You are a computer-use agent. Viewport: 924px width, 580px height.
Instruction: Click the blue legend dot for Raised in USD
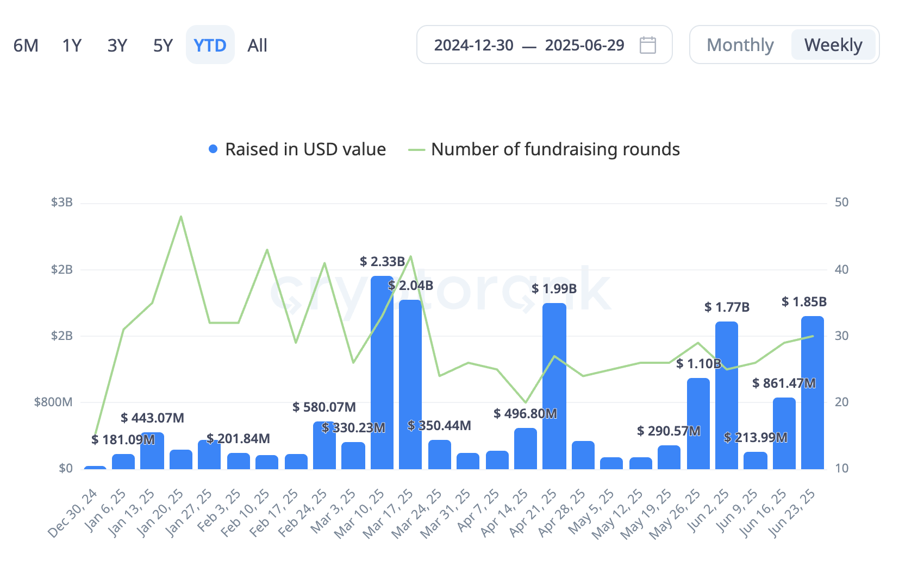point(213,149)
